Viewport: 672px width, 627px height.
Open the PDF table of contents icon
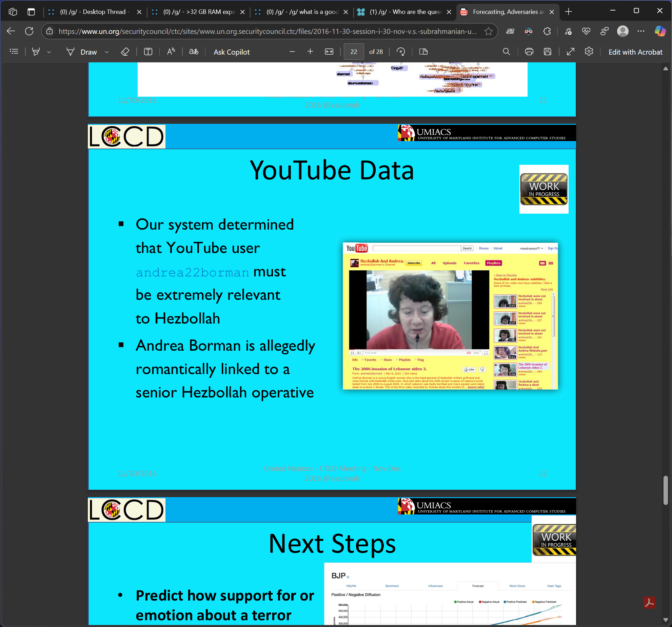pos(14,52)
